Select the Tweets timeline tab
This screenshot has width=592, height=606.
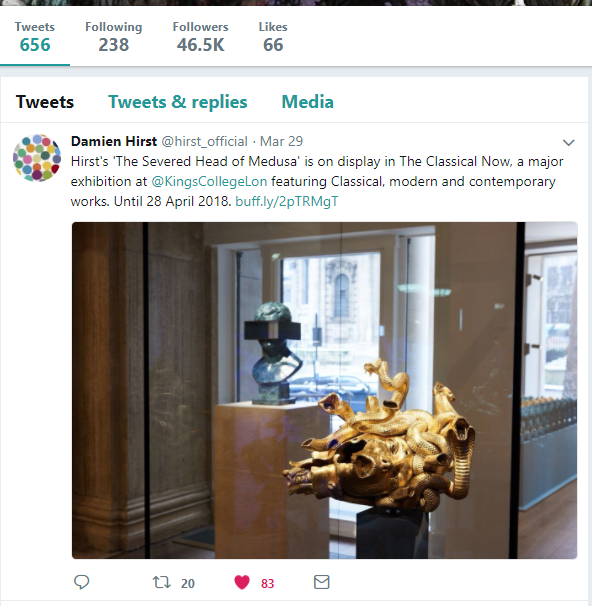45,102
